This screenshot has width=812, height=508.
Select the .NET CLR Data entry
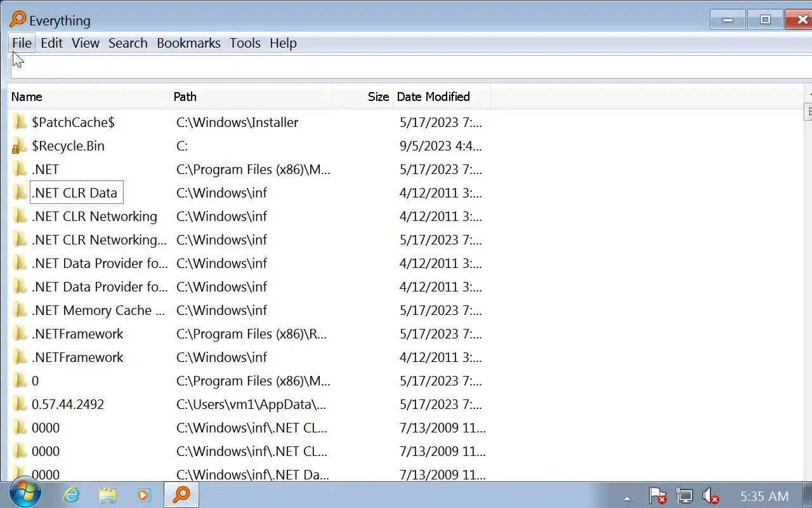75,193
